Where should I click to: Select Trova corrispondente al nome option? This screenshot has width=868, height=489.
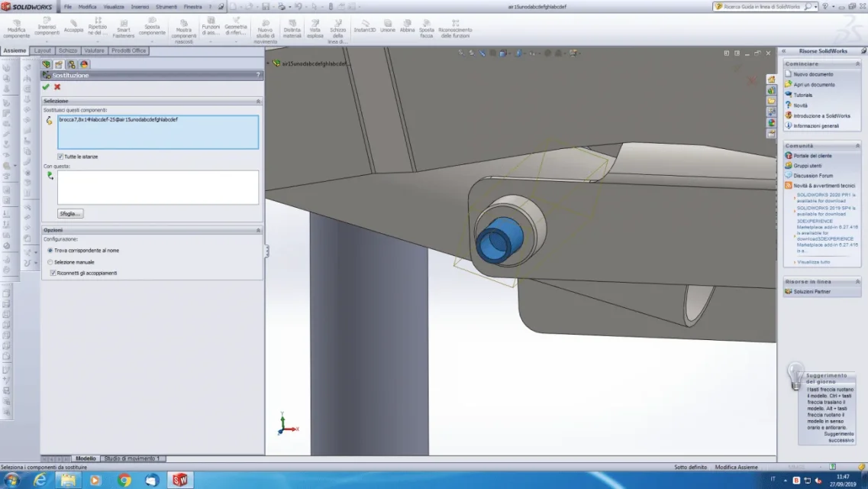click(x=50, y=251)
